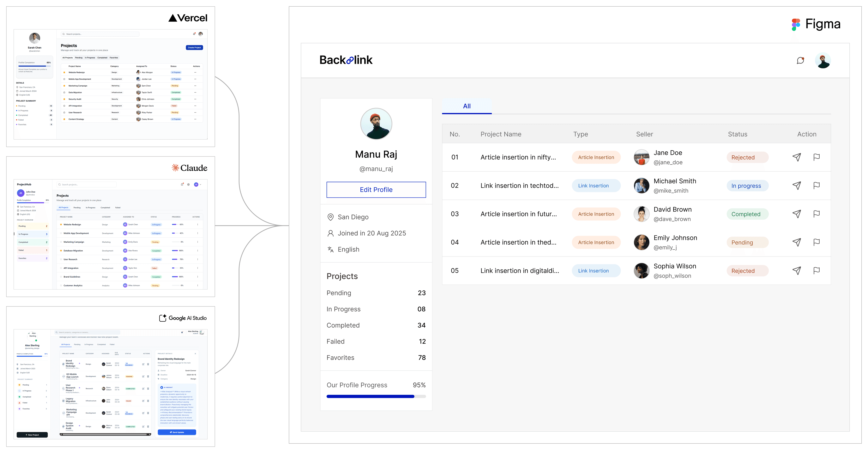Click the Edit Profile button
868x450 pixels.
pyautogui.click(x=376, y=190)
